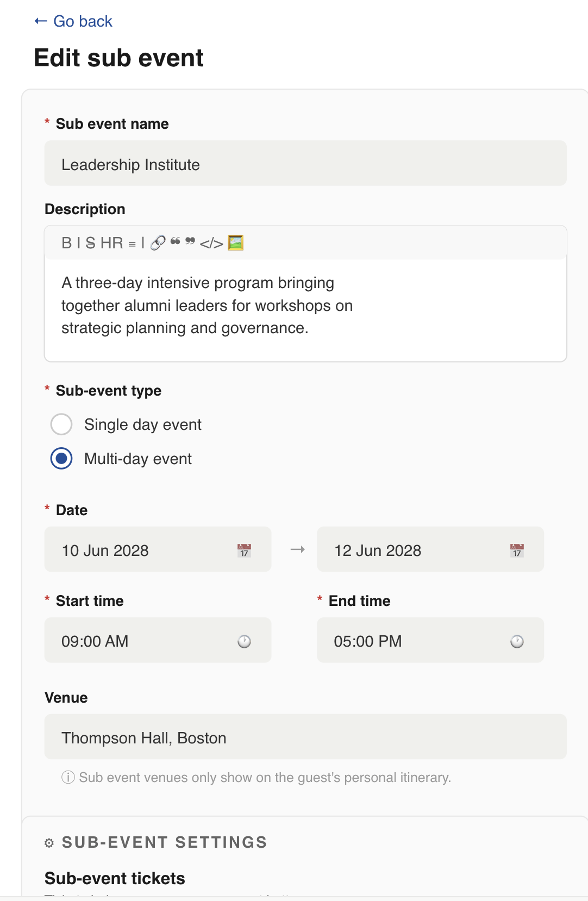
Task: Click into the Venue field showing Thompson Hall, Boston
Action: pyautogui.click(x=305, y=737)
